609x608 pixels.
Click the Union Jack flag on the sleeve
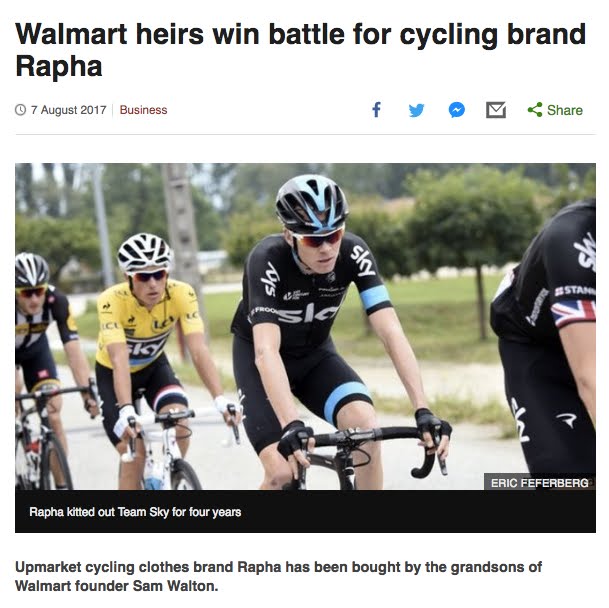pyautogui.click(x=573, y=313)
